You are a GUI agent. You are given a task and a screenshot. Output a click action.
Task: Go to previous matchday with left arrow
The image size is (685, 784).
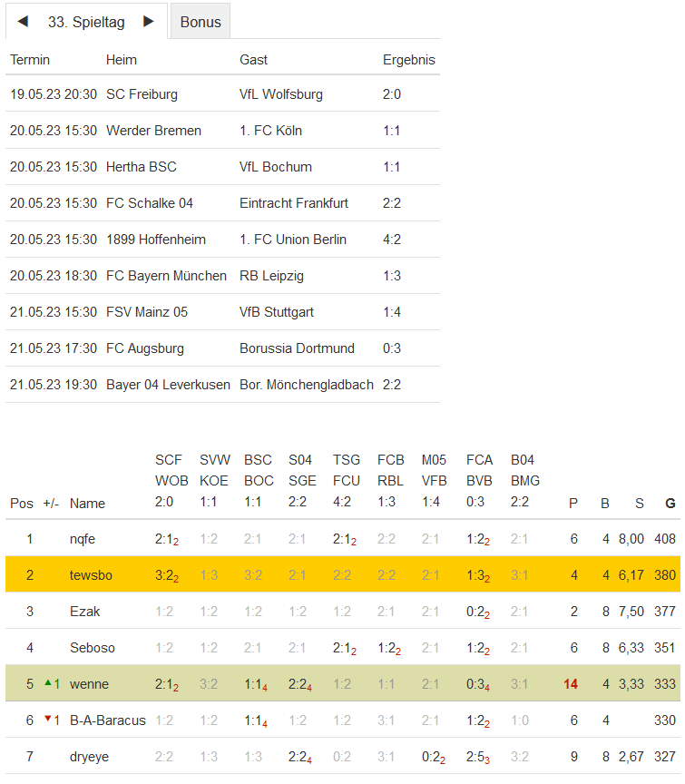click(23, 21)
